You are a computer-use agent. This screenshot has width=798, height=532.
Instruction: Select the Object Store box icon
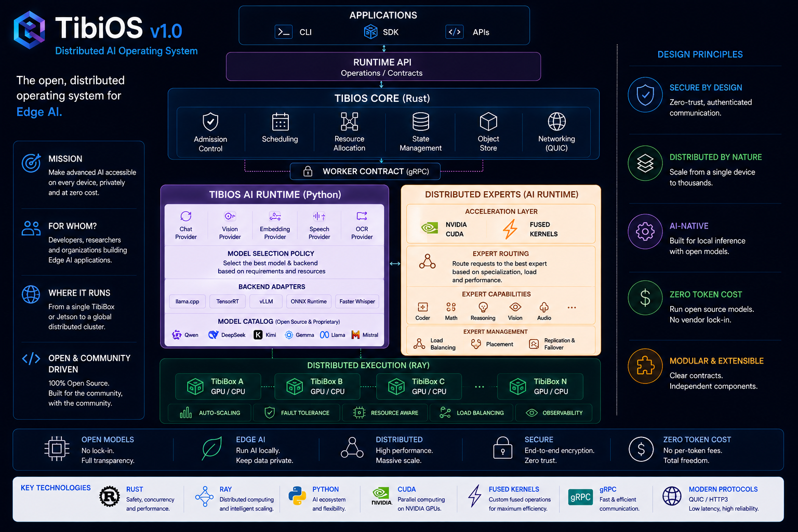click(x=488, y=122)
